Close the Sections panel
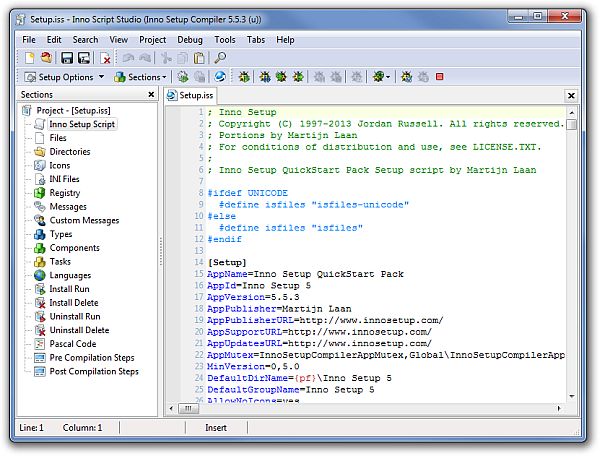 pyautogui.click(x=151, y=94)
